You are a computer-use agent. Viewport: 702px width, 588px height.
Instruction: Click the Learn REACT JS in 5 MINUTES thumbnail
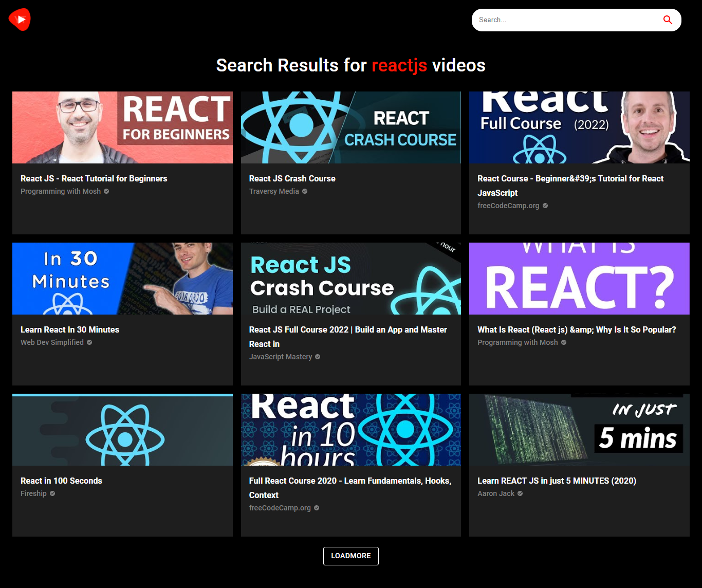click(x=579, y=429)
